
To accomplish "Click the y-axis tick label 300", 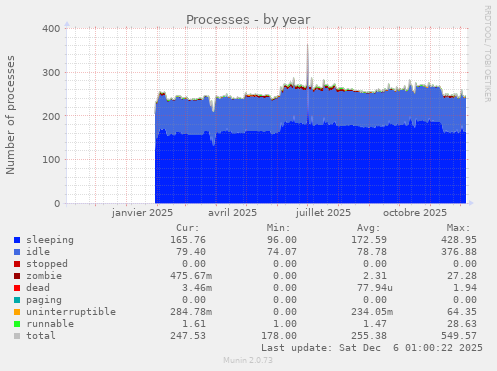I will (51, 72).
